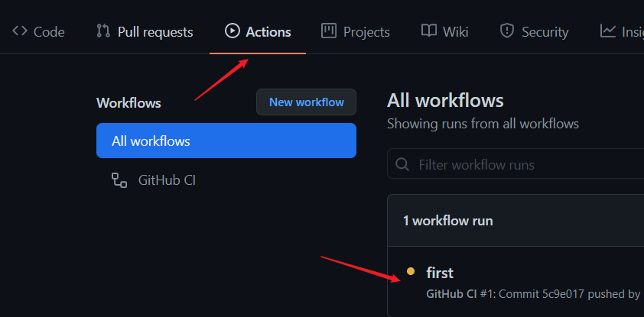The height and width of the screenshot is (317, 644).
Task: Go to the Projects tab
Action: click(x=366, y=31)
